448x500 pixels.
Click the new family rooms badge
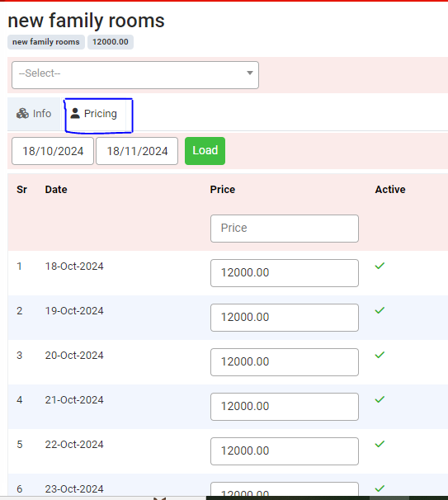pyautogui.click(x=46, y=42)
